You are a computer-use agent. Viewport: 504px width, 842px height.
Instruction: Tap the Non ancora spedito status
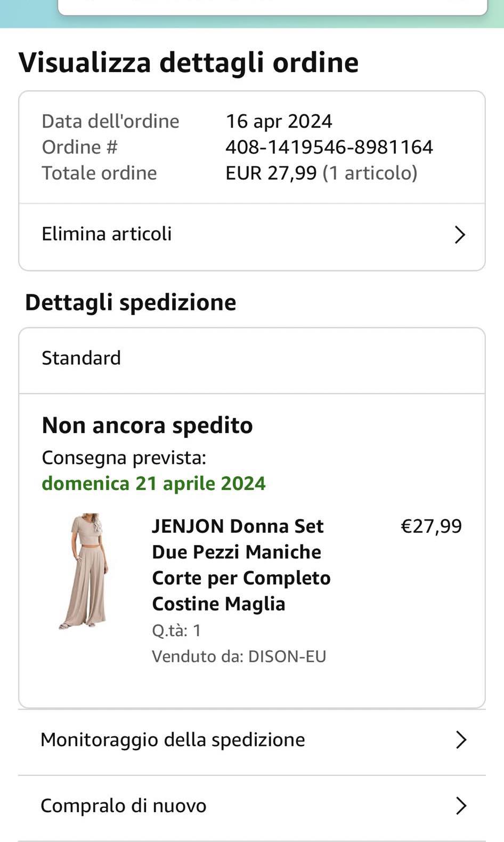point(147,426)
